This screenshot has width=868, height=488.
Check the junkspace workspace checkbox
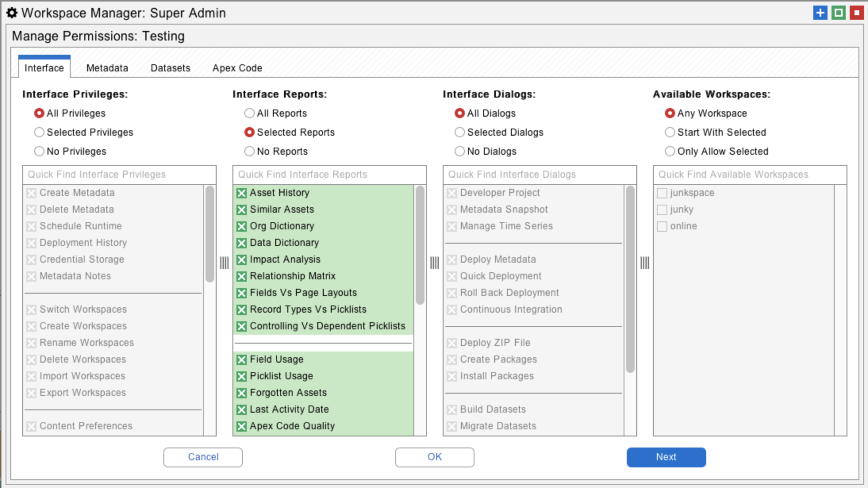(x=662, y=193)
